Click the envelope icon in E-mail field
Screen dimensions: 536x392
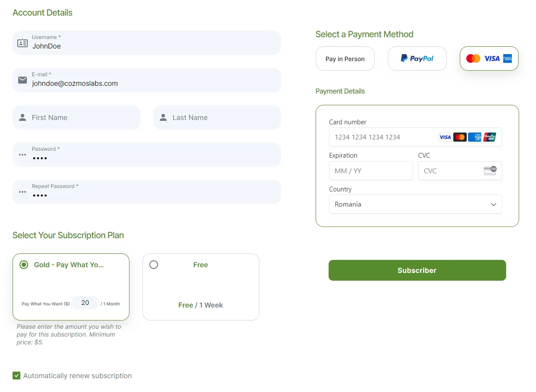point(22,80)
